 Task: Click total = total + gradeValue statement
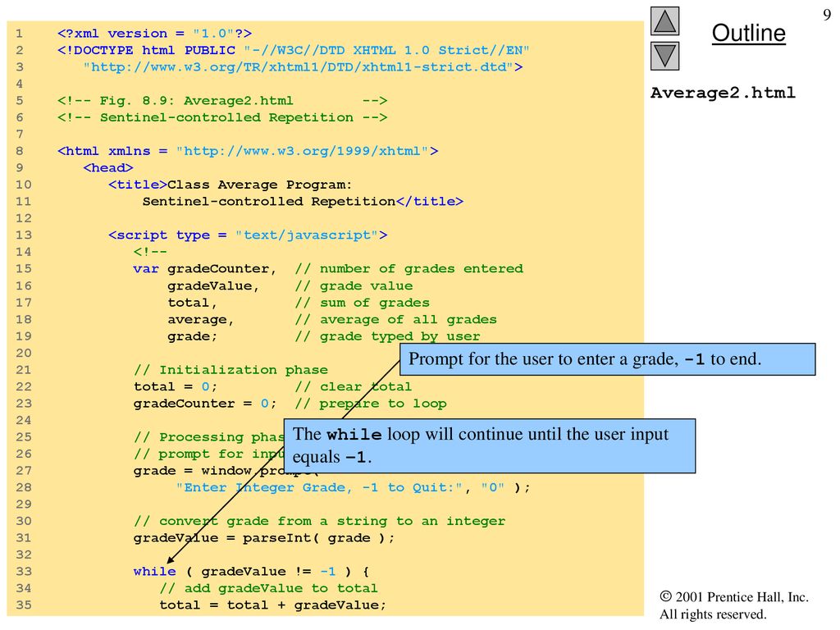pyautogui.click(x=272, y=605)
